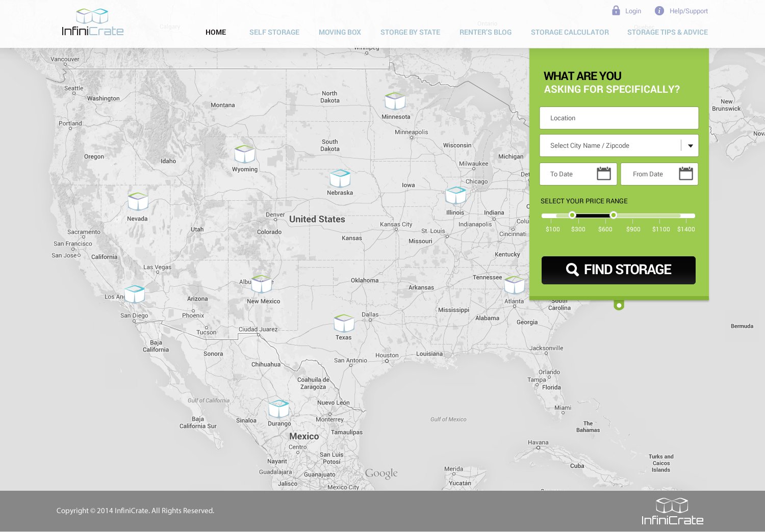Image resolution: width=765 pixels, height=532 pixels.
Task: Click the $100 price label
Action: (553, 229)
